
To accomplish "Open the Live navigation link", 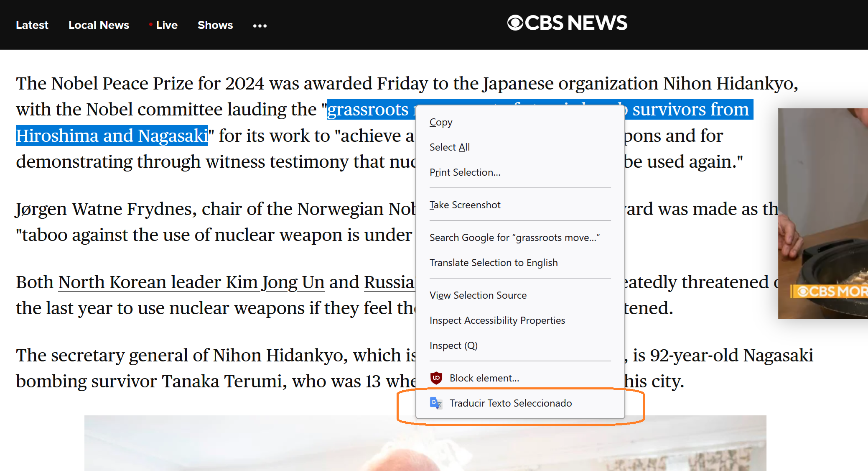I will coord(163,25).
